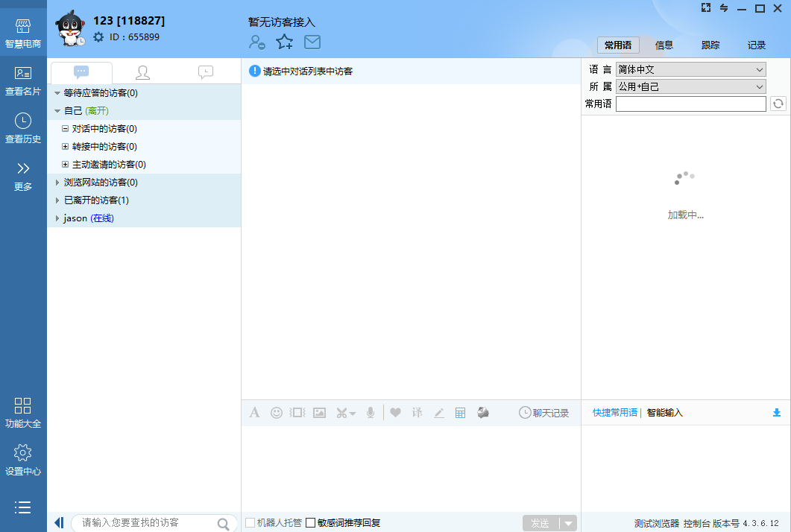The image size is (791, 532).
Task: Click the star-plus favorite visitor icon
Action: [285, 42]
